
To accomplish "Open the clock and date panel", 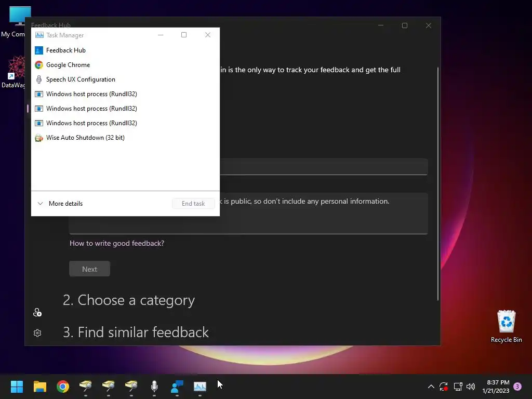I will (496, 387).
